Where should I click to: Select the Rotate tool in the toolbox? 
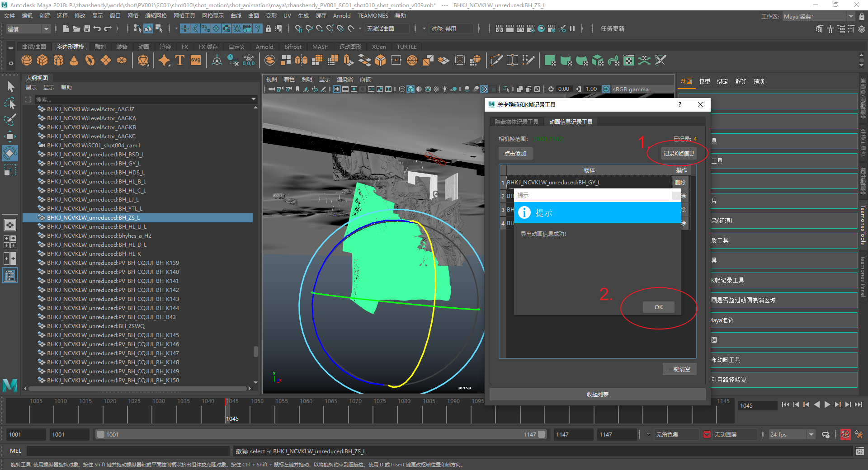[x=10, y=153]
